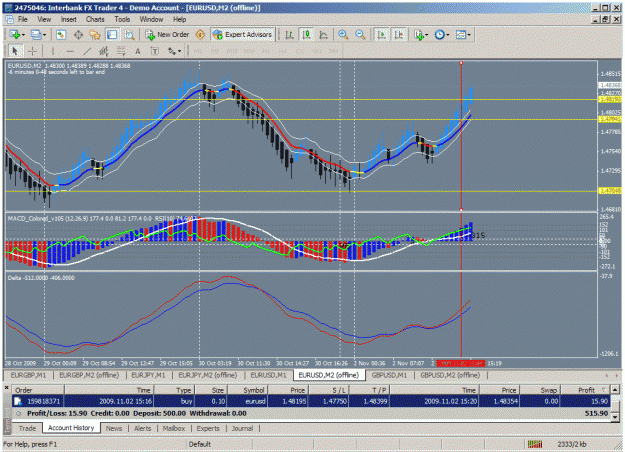The width and height of the screenshot is (625, 452).
Task: Switch to GBPUSD,M1 chart tab
Action: [389, 375]
